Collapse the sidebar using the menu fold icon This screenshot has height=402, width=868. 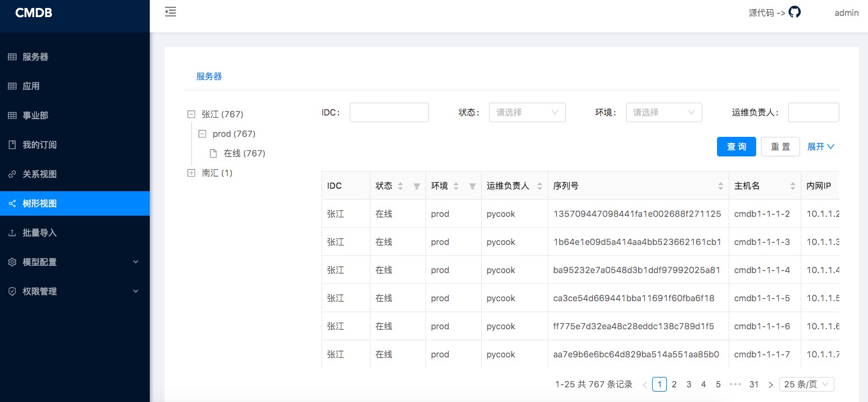171,12
